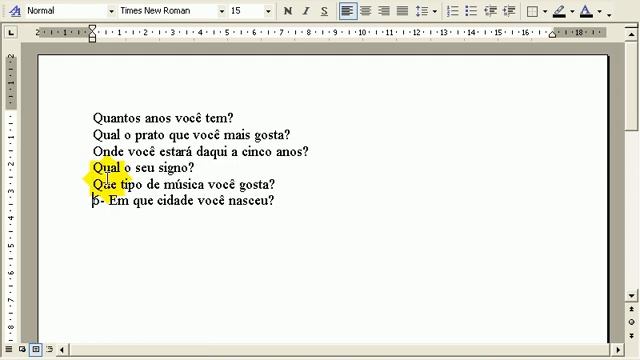Apply the highlight pen tool
Viewport: 640px width, 360px height.
[x=559, y=11]
